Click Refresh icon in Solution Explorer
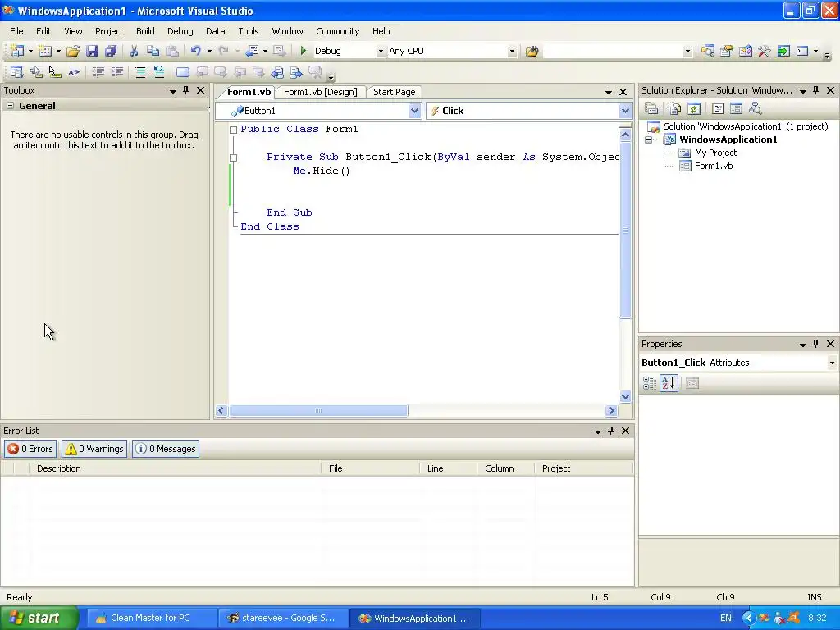Viewport: 840px width, 630px height. [x=694, y=109]
